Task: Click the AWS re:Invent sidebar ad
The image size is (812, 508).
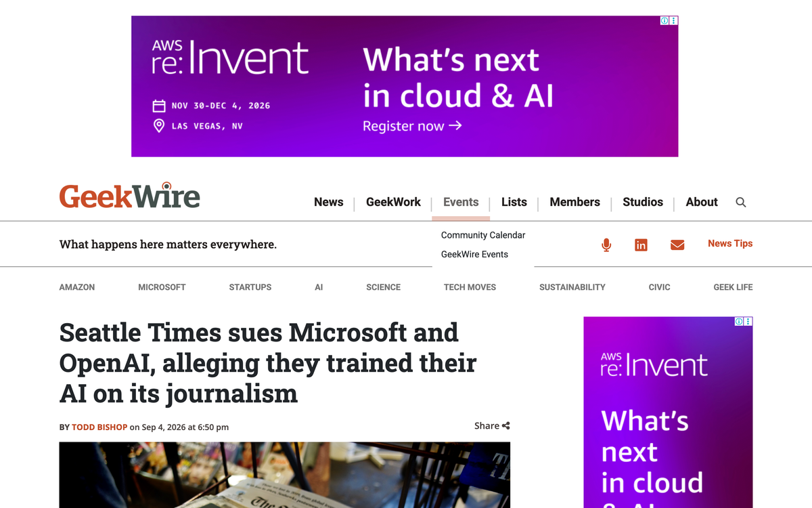Action: (x=668, y=412)
